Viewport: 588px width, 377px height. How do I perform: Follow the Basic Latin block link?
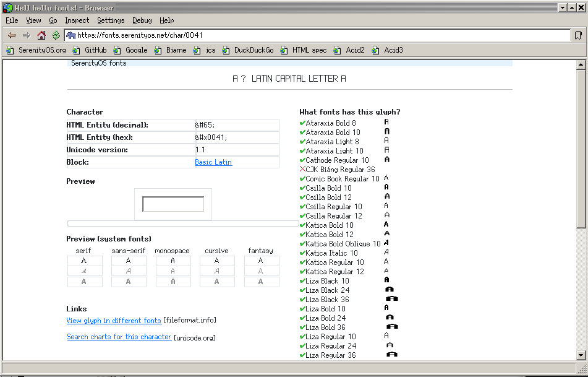pos(213,162)
